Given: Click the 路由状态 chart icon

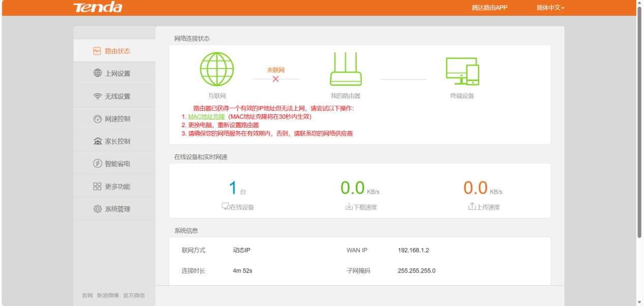Looking at the screenshot, I should point(97,51).
